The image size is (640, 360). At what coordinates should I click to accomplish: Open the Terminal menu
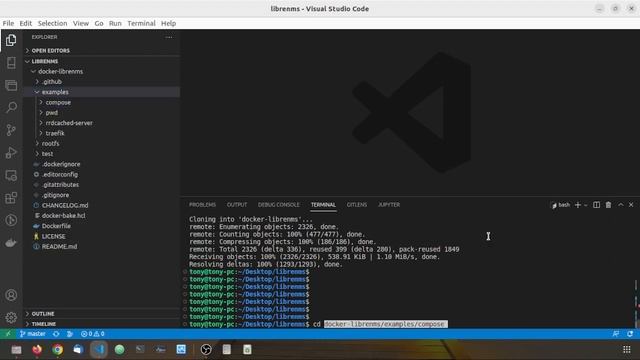tap(141, 23)
